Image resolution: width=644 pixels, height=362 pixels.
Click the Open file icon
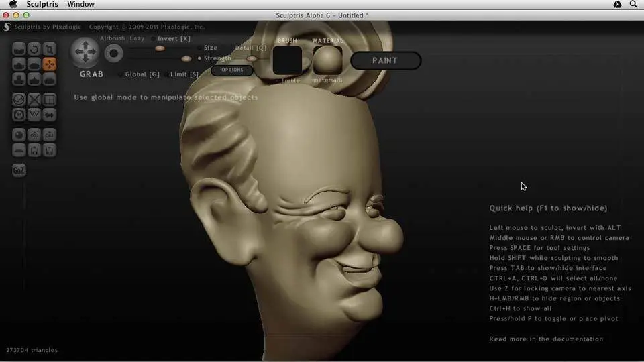tap(34, 150)
